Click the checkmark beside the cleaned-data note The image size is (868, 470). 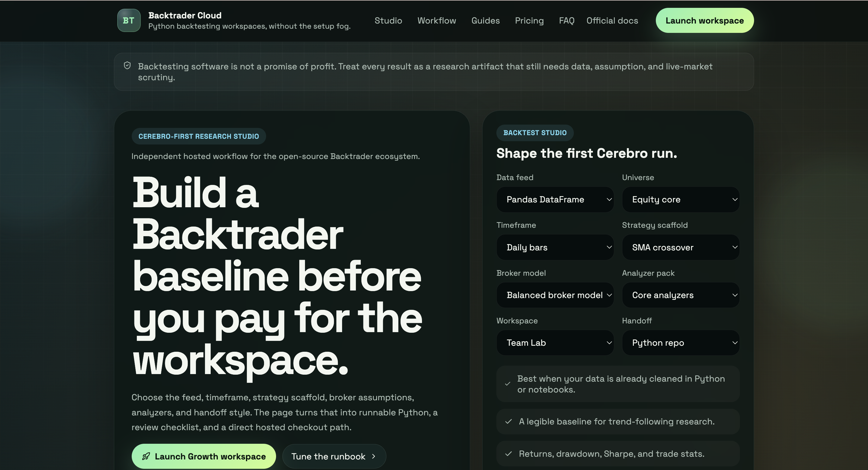(508, 384)
